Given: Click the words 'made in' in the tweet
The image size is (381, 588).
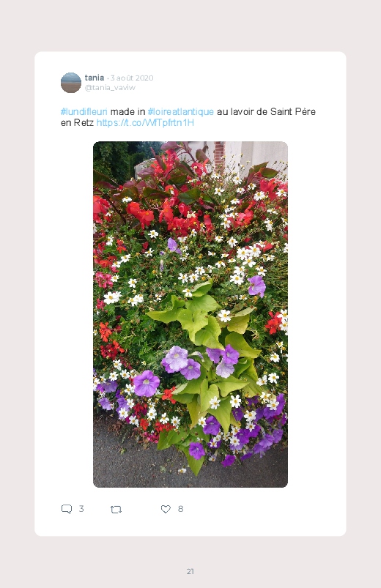Looking at the screenshot, I should [x=127, y=112].
